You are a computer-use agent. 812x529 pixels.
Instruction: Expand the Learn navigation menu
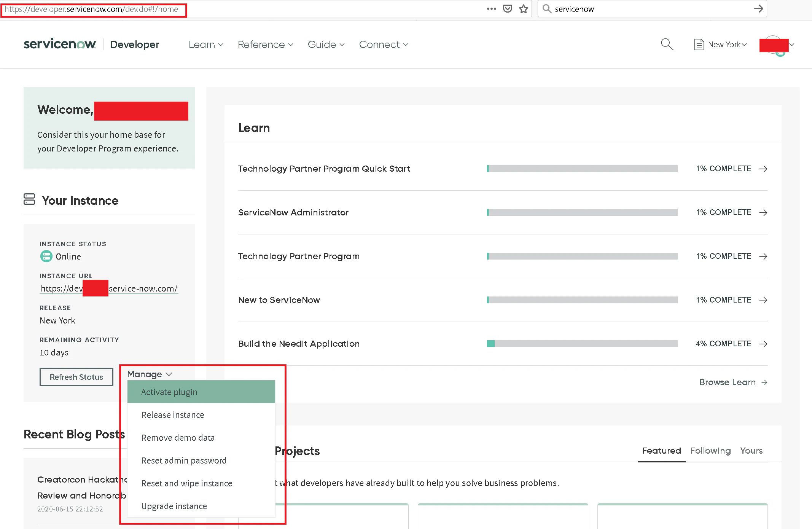coord(205,45)
